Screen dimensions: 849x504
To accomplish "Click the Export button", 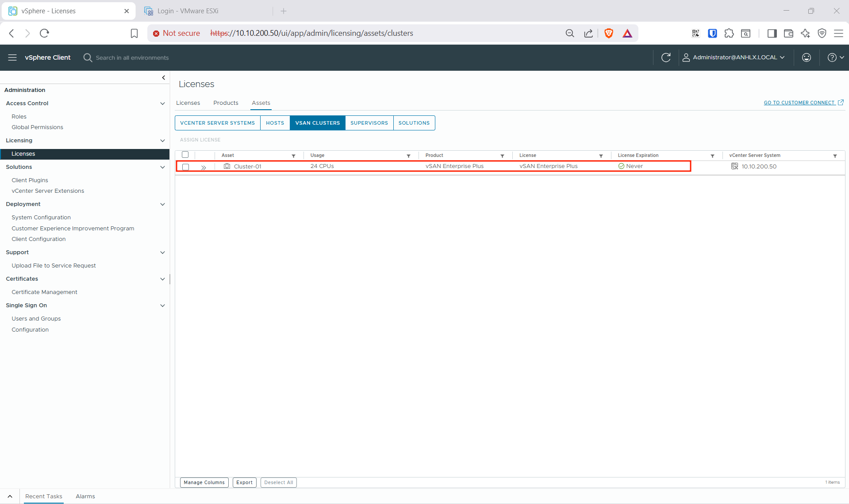I will 245,482.
